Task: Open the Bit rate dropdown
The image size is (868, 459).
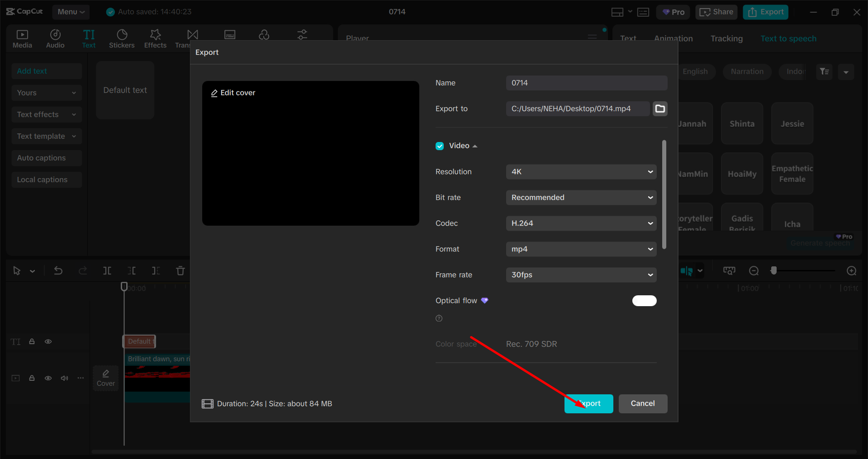Action: (x=581, y=198)
